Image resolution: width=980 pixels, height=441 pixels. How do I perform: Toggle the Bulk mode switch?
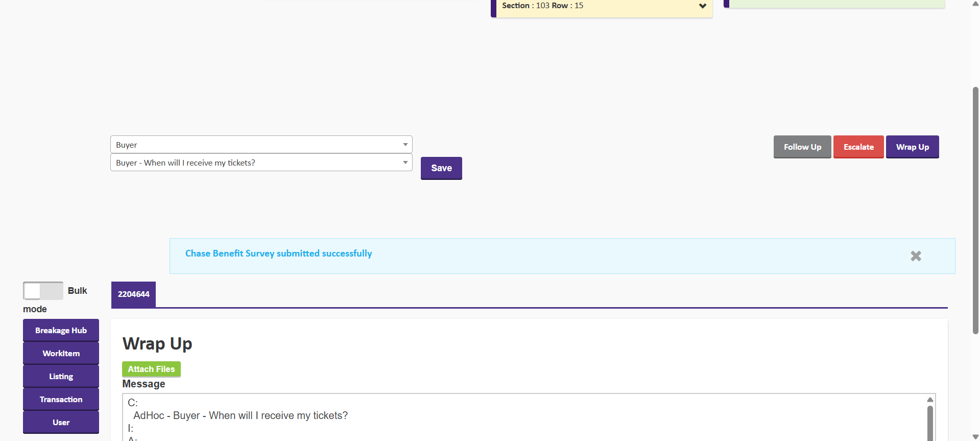coord(43,291)
